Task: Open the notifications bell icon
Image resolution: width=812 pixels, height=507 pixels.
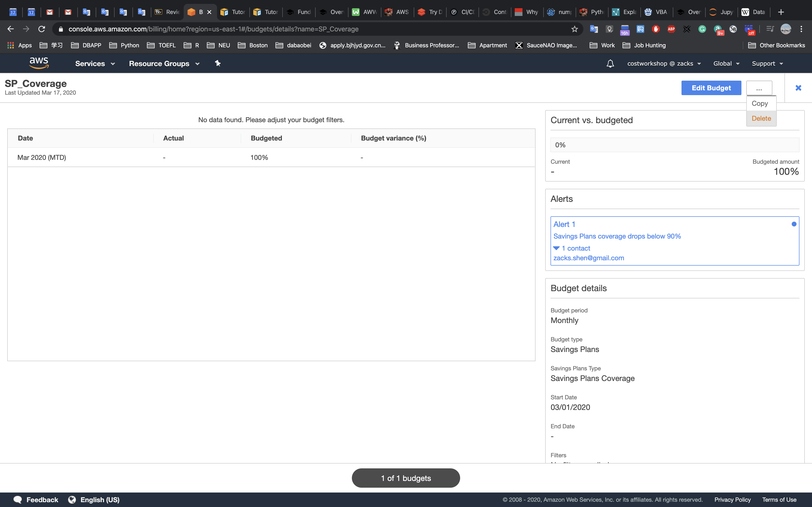Action: pyautogui.click(x=610, y=64)
